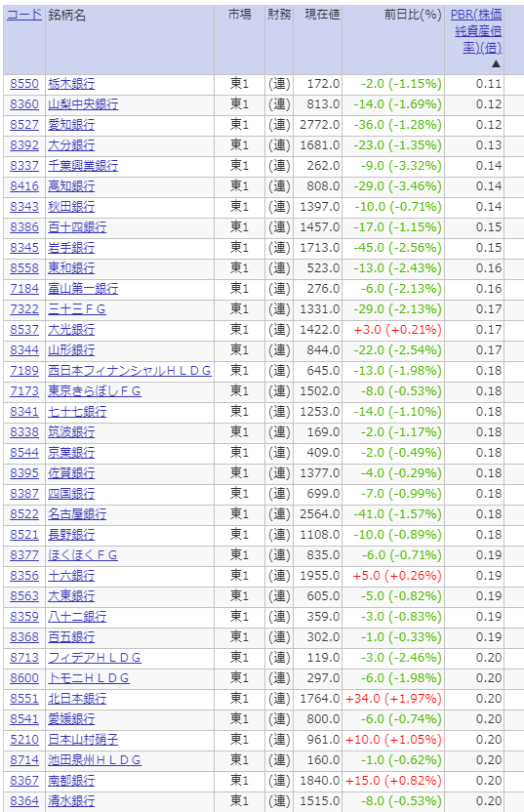Click stock code 8356
524x812 pixels.
[x=24, y=576]
